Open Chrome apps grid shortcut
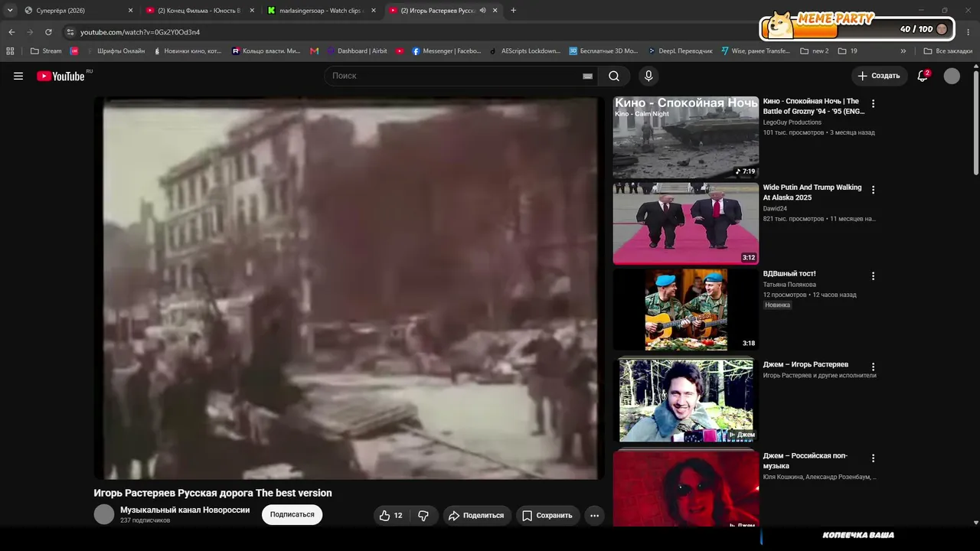 (x=10, y=51)
